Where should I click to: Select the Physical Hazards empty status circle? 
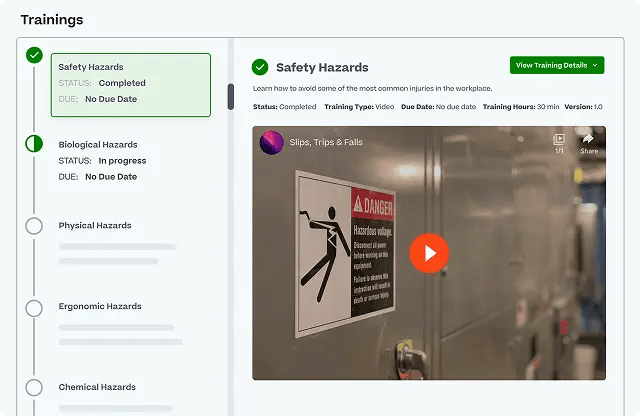pyautogui.click(x=34, y=226)
